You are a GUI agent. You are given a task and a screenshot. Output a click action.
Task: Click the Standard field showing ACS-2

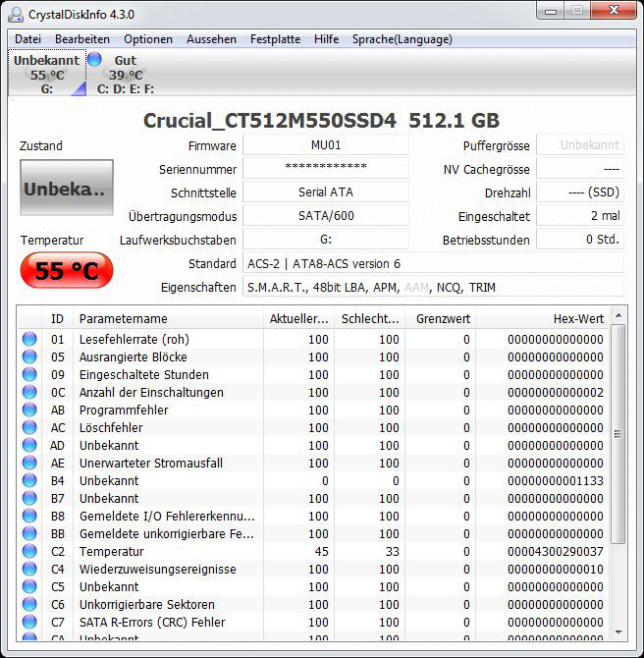(433, 263)
